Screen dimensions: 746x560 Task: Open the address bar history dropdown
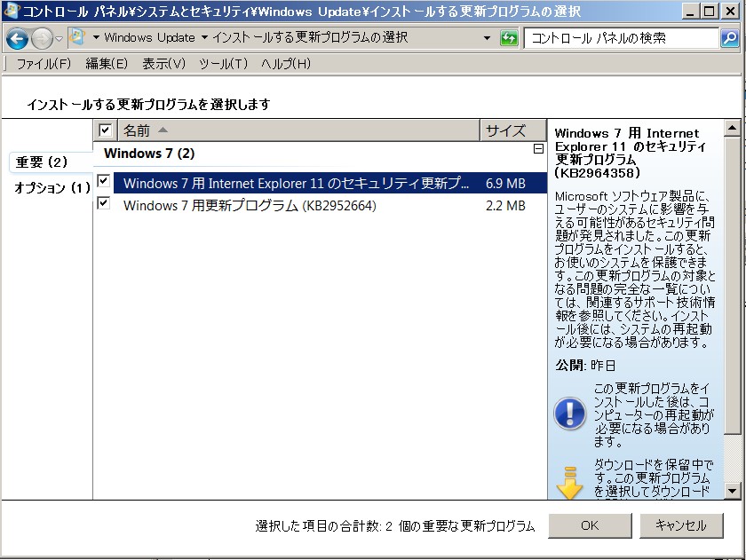(x=487, y=38)
